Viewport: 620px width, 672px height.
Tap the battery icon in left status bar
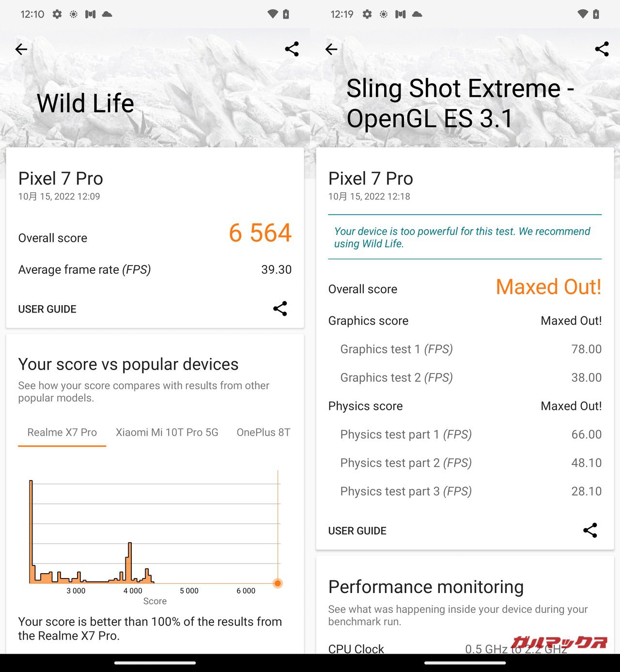coord(286,14)
